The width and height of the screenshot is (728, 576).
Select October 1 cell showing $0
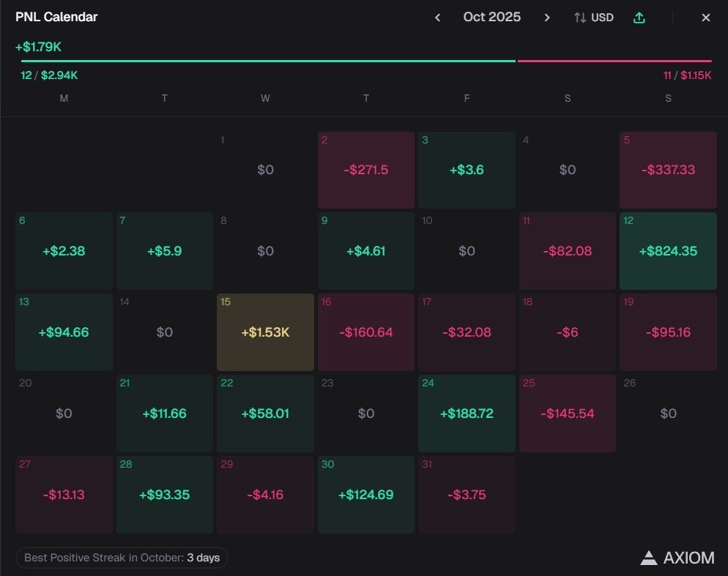[x=266, y=170]
